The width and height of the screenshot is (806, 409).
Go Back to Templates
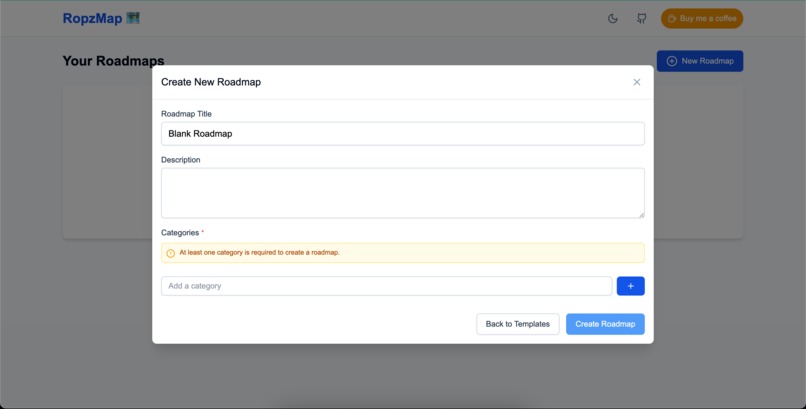point(518,324)
